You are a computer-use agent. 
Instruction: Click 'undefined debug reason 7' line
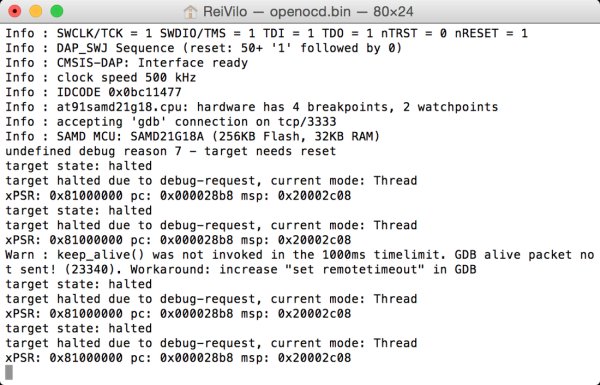tap(171, 151)
